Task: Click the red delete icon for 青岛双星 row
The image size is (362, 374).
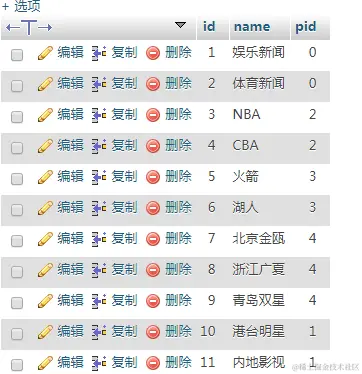Action: [x=153, y=301]
